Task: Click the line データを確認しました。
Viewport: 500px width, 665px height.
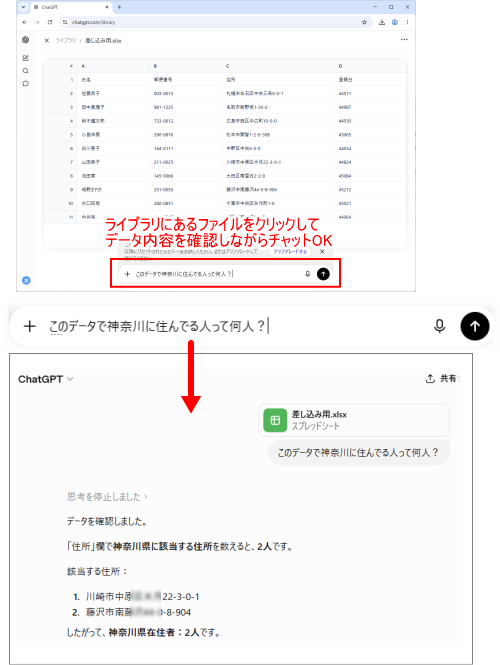Action: point(107,521)
